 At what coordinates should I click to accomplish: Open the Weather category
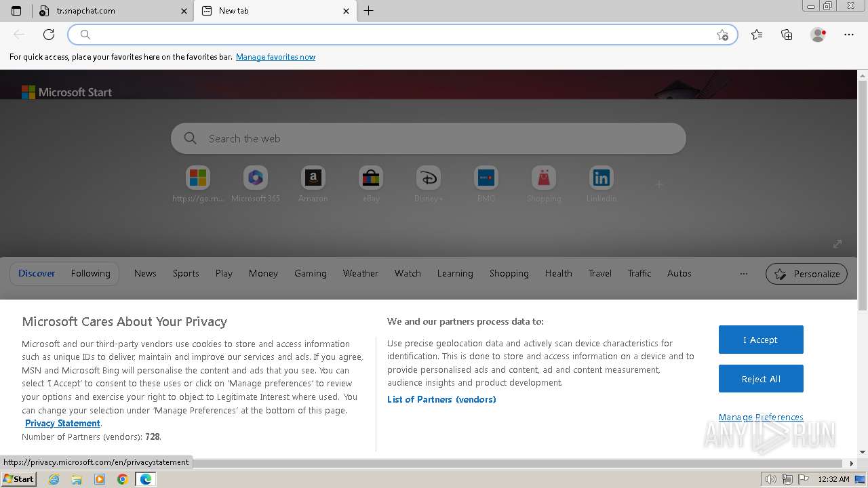361,273
